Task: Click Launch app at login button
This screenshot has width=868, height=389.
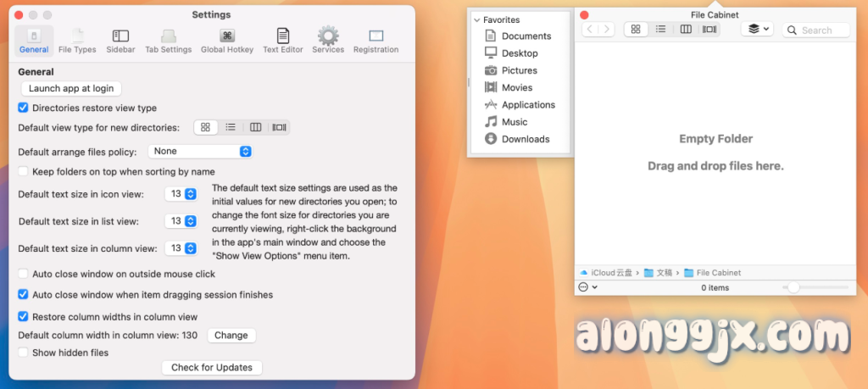Action: click(71, 88)
